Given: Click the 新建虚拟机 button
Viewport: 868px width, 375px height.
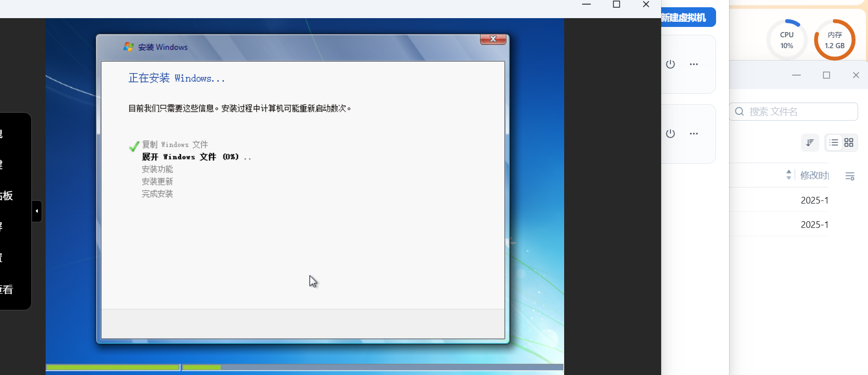Looking at the screenshot, I should tap(688, 17).
